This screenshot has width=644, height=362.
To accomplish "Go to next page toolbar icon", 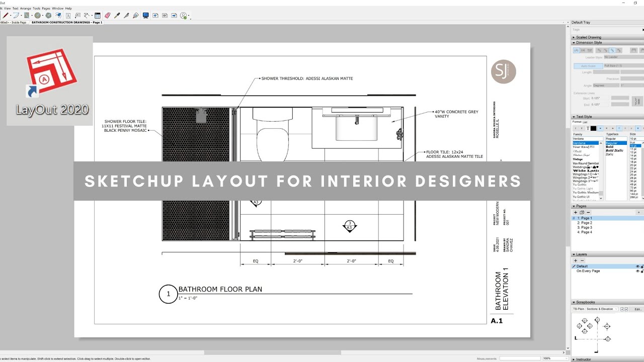I will [x=174, y=16].
